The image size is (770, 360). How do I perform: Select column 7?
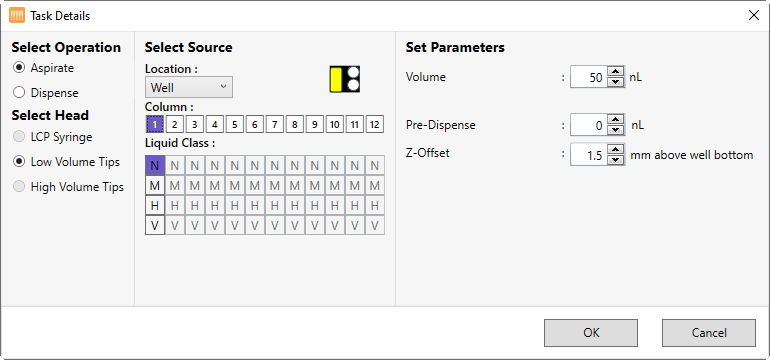point(275,125)
